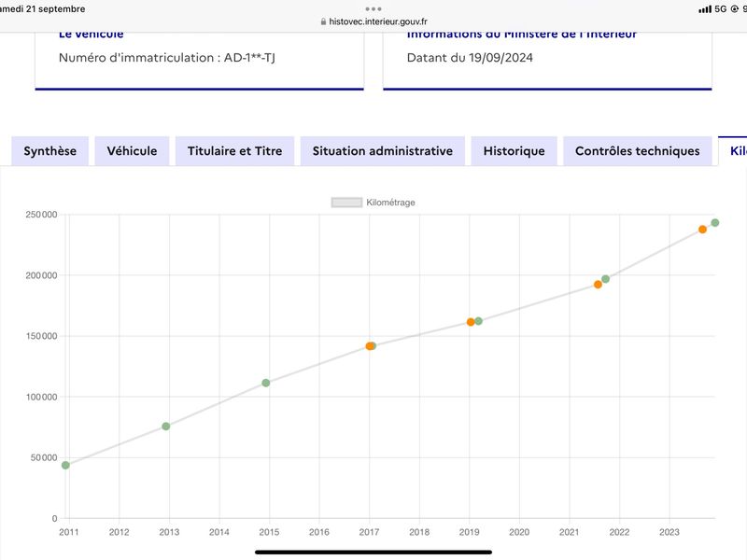Click the 2018 x-axis label

pos(419,532)
